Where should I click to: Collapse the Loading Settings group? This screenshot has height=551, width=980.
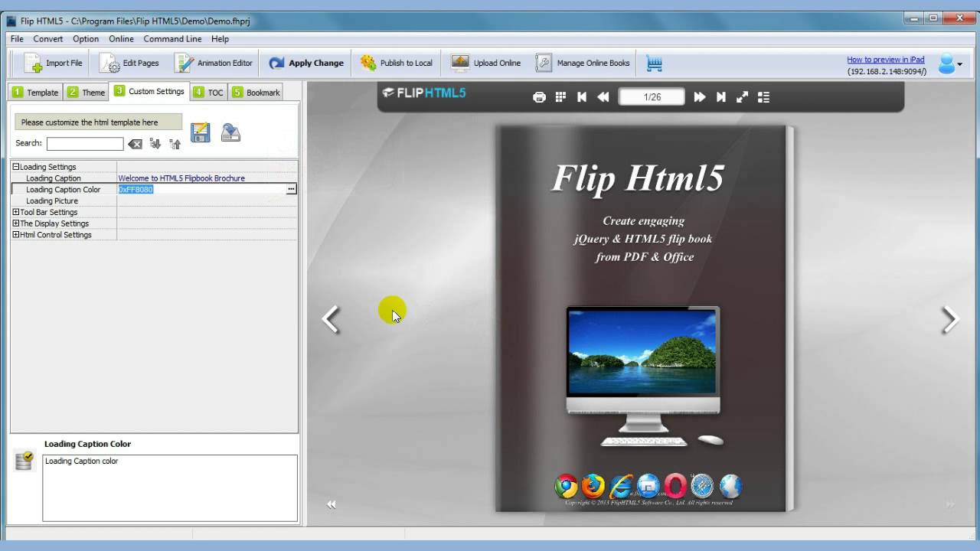point(16,166)
